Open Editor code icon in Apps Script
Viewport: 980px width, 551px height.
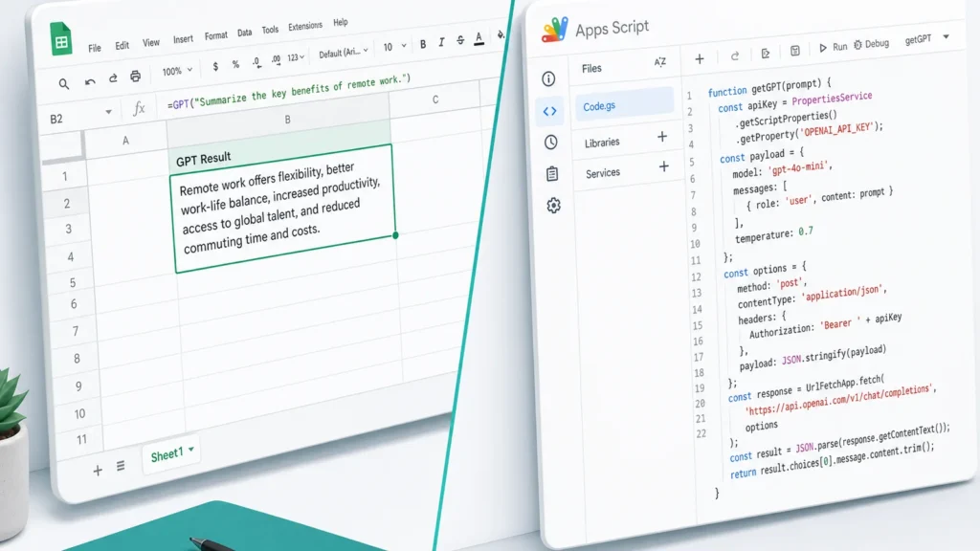pyautogui.click(x=549, y=111)
